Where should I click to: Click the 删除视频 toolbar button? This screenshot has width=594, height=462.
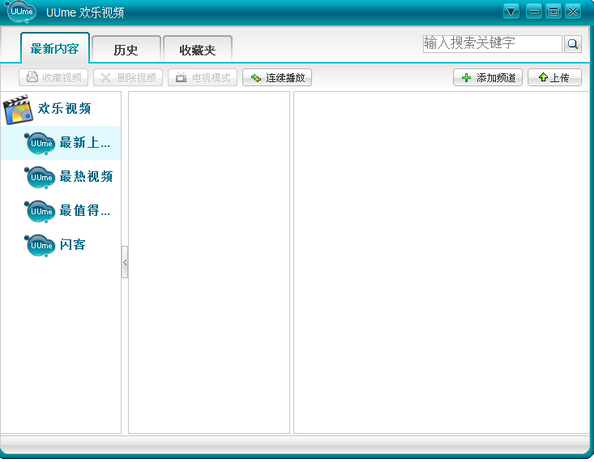(128, 78)
